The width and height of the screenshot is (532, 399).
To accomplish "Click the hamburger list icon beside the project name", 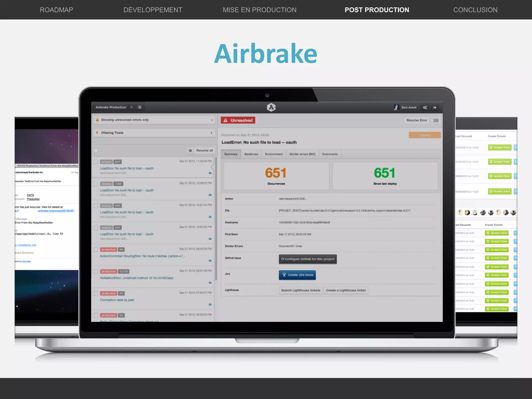I will 140,107.
